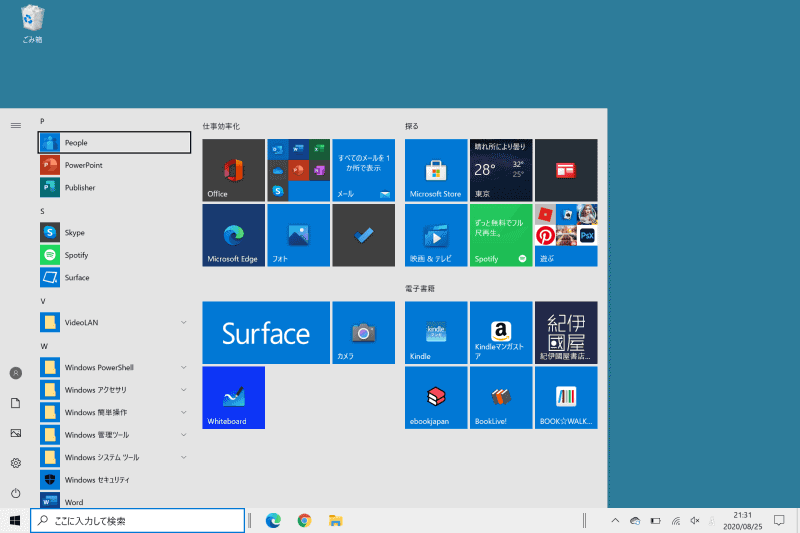
Task: Show hidden system tray icons chevron
Action: [x=615, y=520]
